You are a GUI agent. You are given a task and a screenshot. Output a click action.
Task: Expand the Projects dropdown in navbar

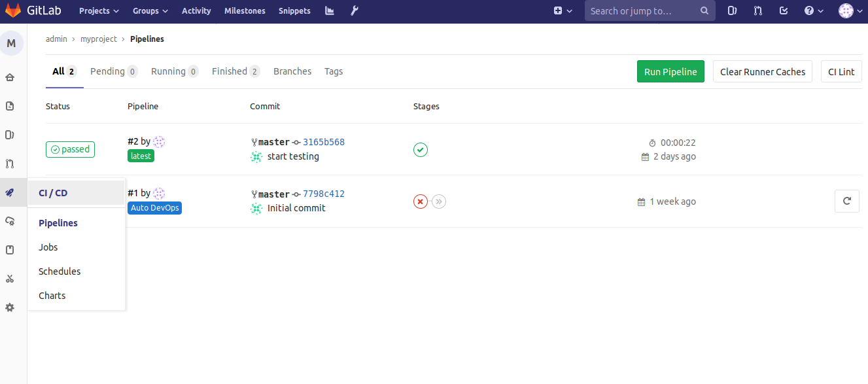pyautogui.click(x=99, y=10)
